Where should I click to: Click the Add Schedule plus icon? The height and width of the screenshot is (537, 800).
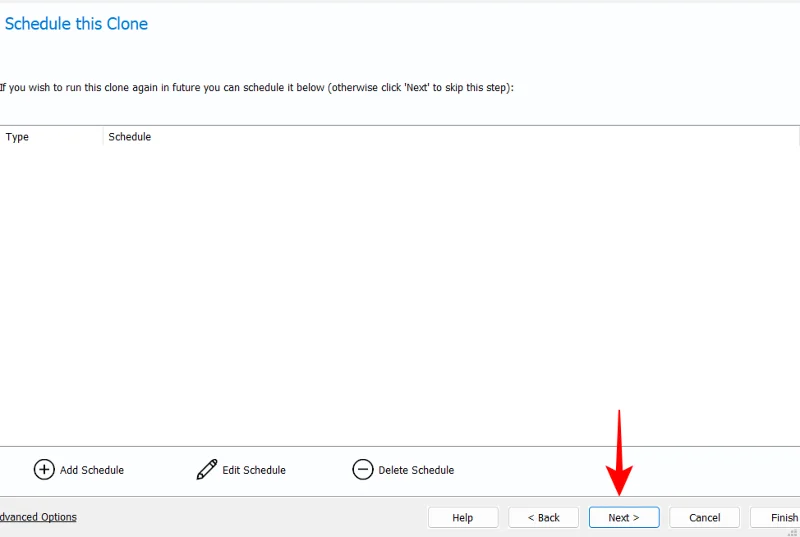tap(44, 470)
